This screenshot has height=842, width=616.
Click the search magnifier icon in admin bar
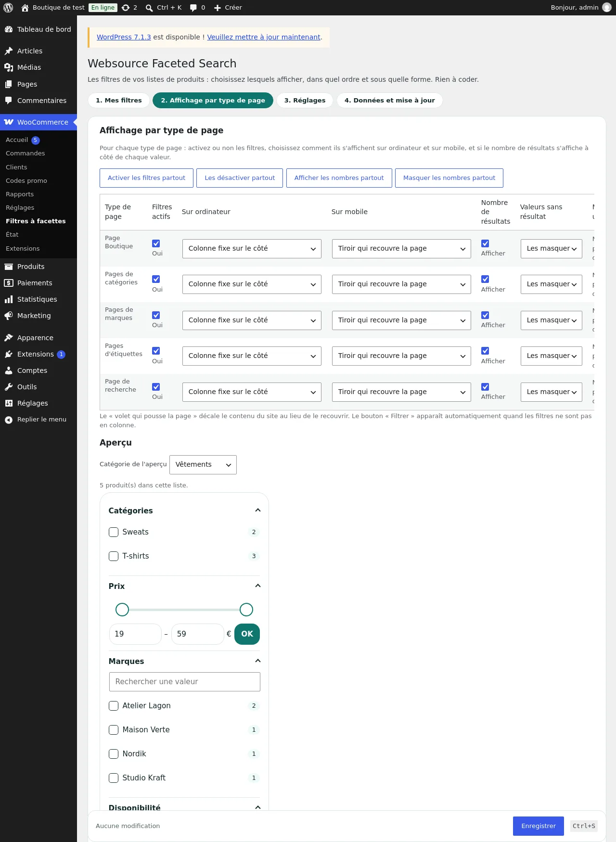(149, 8)
